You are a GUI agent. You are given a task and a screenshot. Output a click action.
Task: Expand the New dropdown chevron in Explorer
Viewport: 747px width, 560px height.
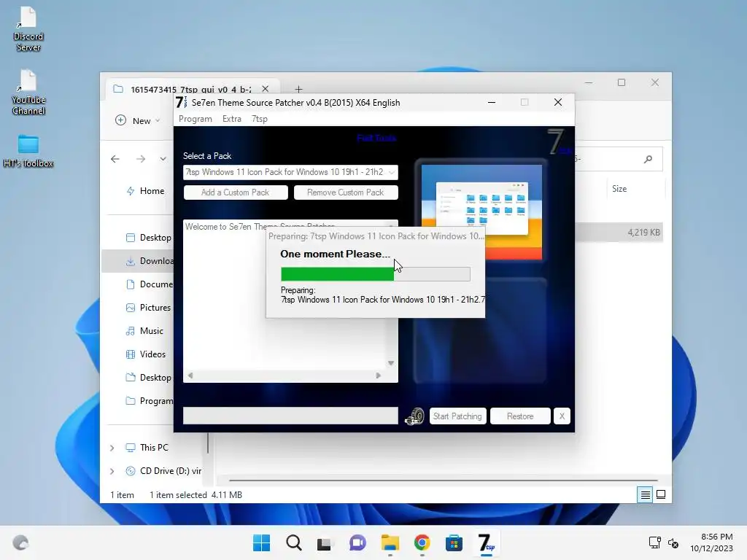pos(158,120)
